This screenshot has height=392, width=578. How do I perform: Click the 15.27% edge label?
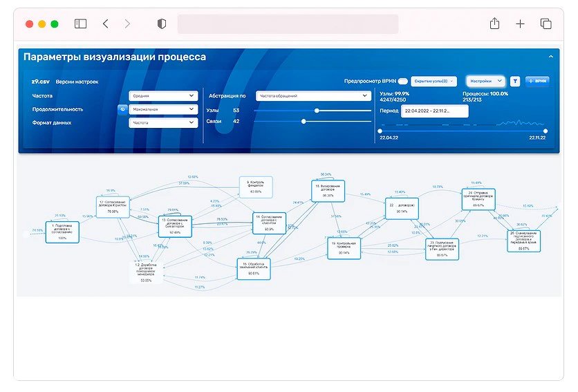pos(199,288)
